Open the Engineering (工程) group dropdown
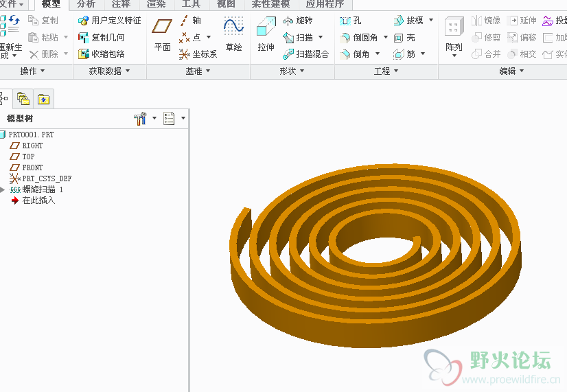 click(386, 71)
